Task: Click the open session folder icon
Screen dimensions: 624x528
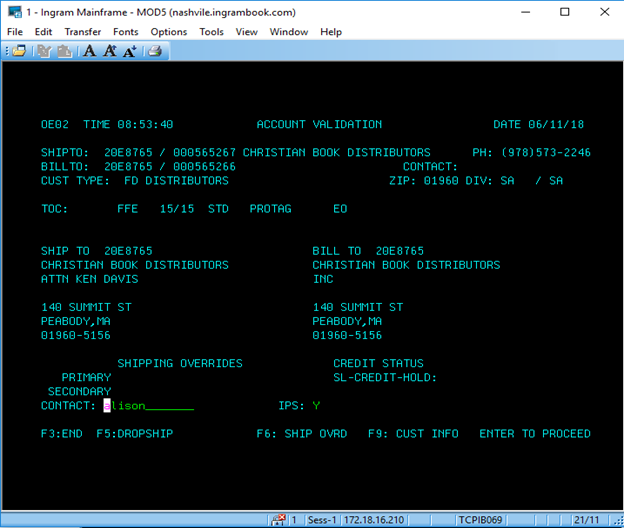Action: coord(19,51)
